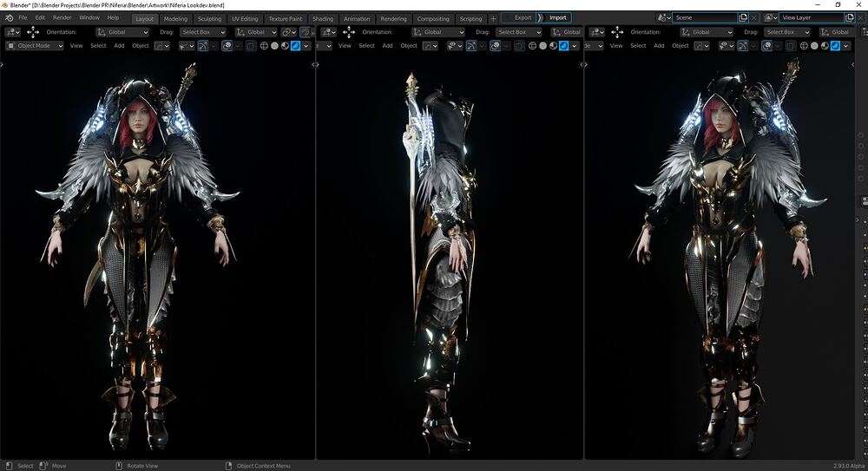Switch to the Rendering workspace tab
The width and height of the screenshot is (868, 471).
393,18
